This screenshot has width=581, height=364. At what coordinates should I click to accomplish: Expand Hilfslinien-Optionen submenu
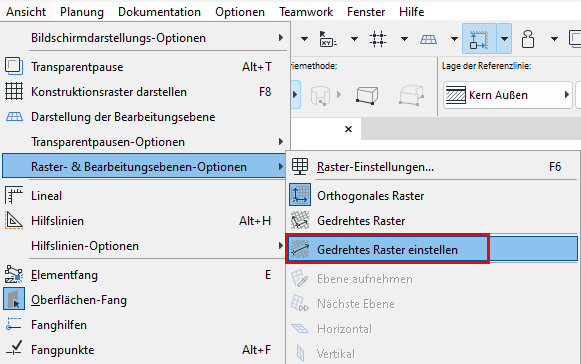[145, 246]
